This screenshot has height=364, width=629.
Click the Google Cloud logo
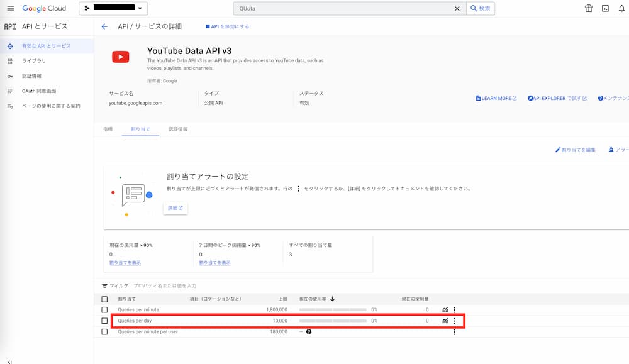[44, 8]
